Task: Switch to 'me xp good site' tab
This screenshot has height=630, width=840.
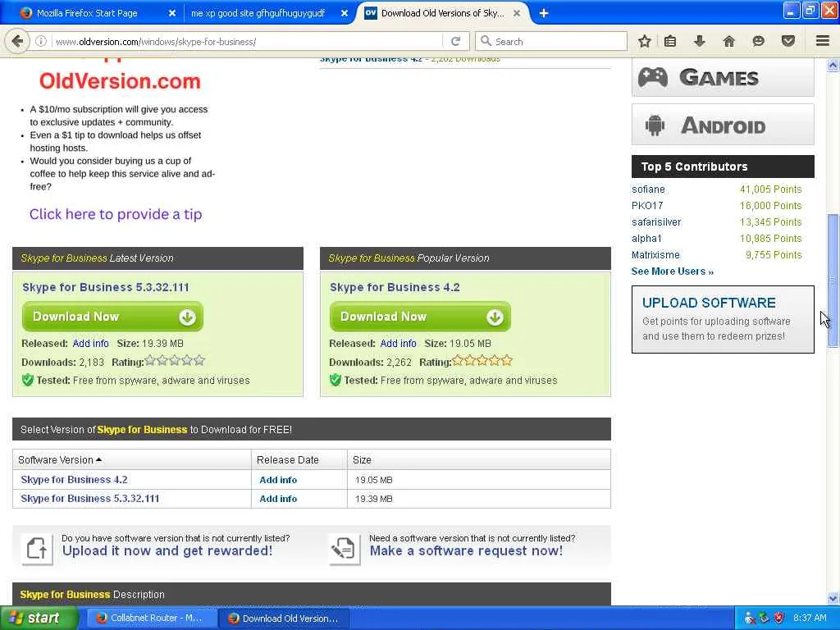Action: [x=269, y=13]
